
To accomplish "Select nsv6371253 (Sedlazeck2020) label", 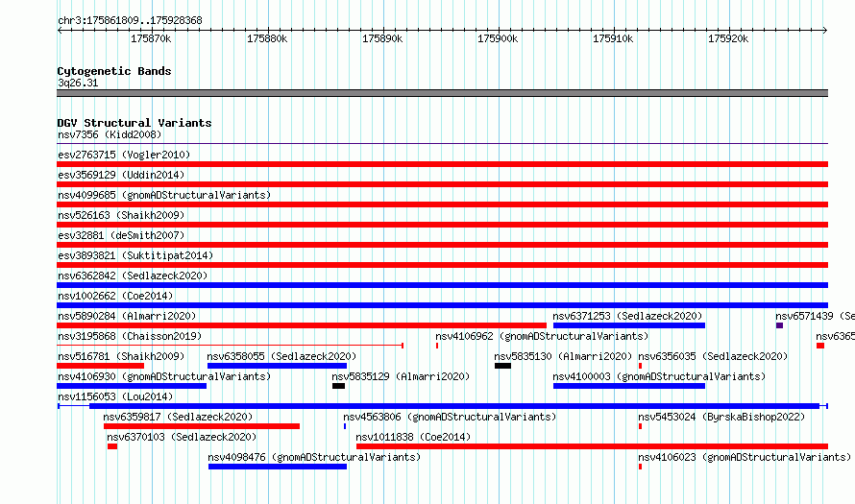I will click(627, 316).
